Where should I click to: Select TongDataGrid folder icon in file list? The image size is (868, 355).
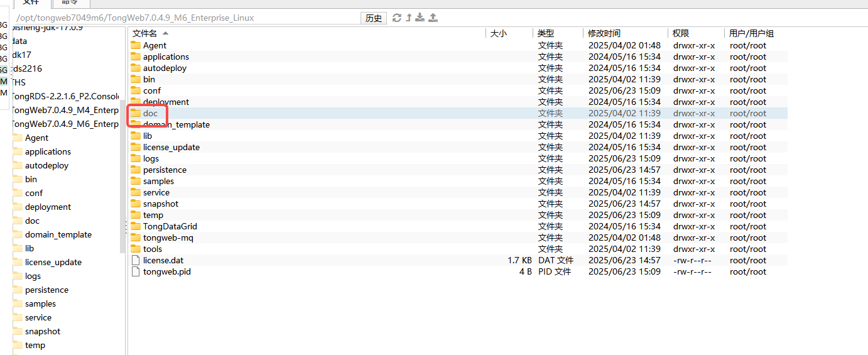136,226
